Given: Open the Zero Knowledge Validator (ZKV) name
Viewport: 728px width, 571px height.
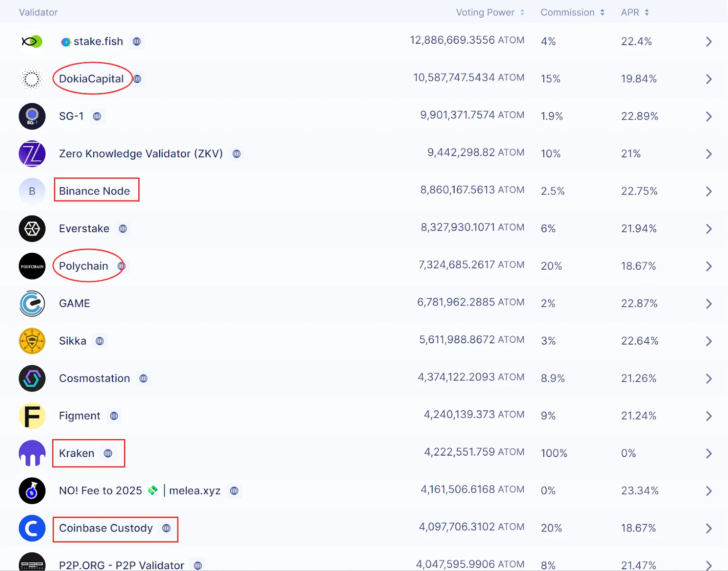Looking at the screenshot, I should point(141,154).
